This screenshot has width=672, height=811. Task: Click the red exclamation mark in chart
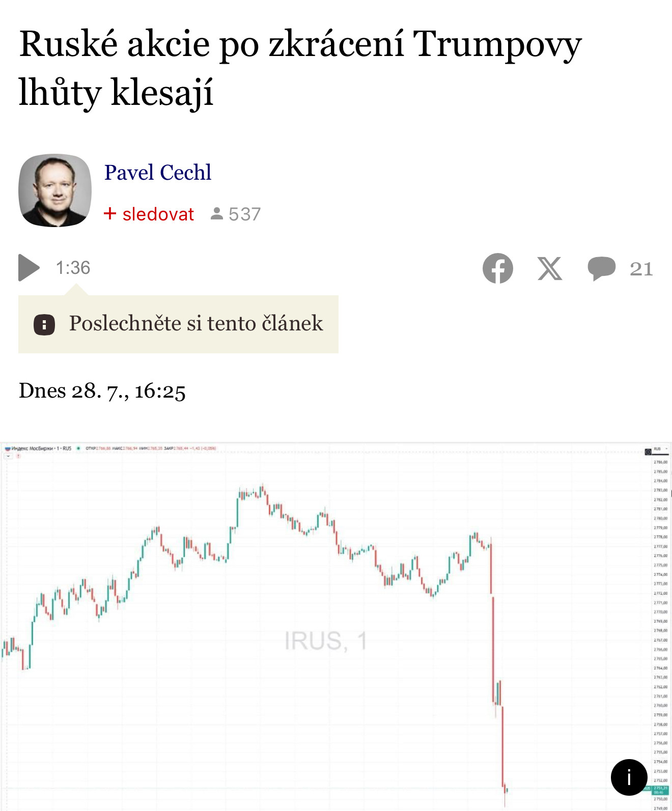[x=18, y=456]
